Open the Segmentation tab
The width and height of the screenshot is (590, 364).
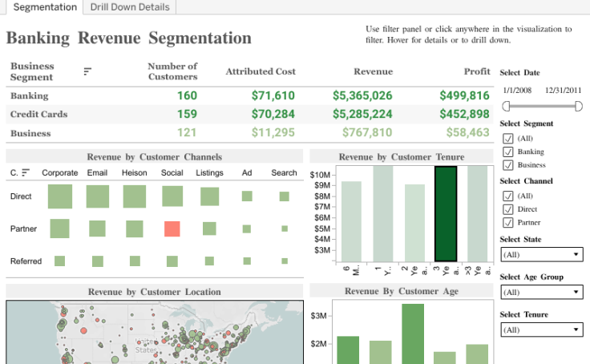click(45, 7)
